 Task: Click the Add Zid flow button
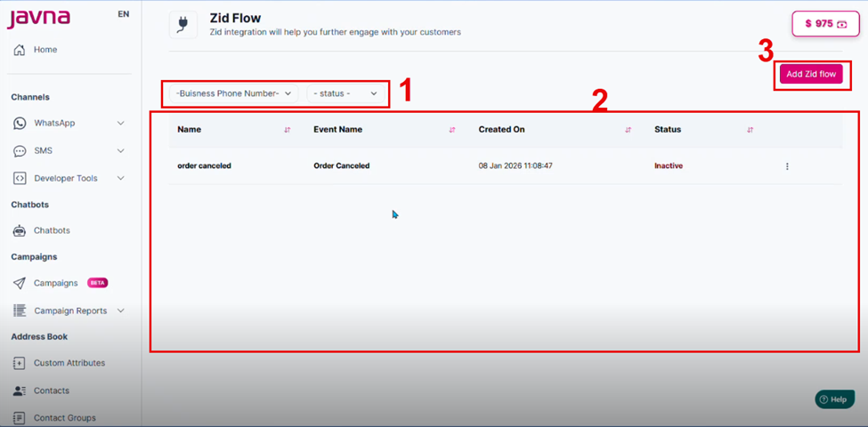(811, 74)
